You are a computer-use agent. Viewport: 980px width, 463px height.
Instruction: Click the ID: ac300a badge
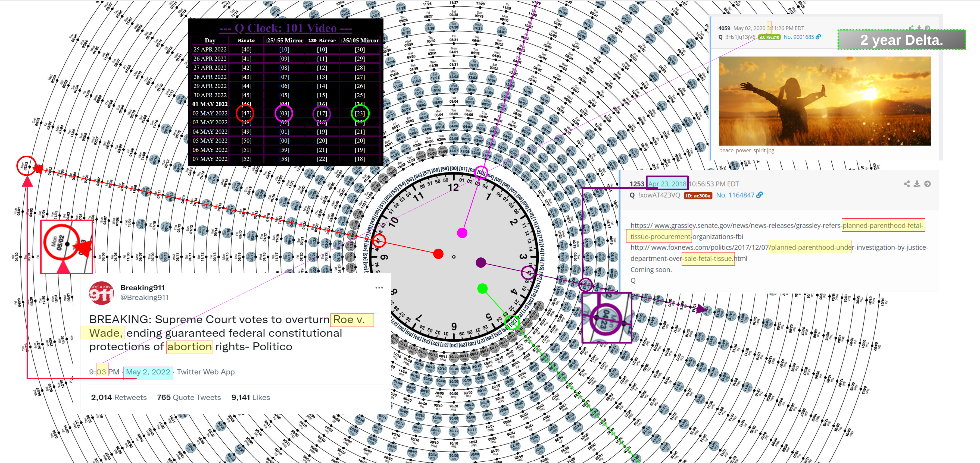tap(698, 196)
